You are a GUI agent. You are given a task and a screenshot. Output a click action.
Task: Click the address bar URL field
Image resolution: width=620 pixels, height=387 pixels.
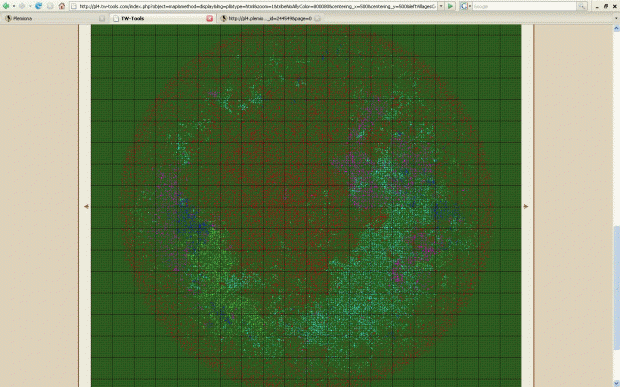(x=253, y=6)
